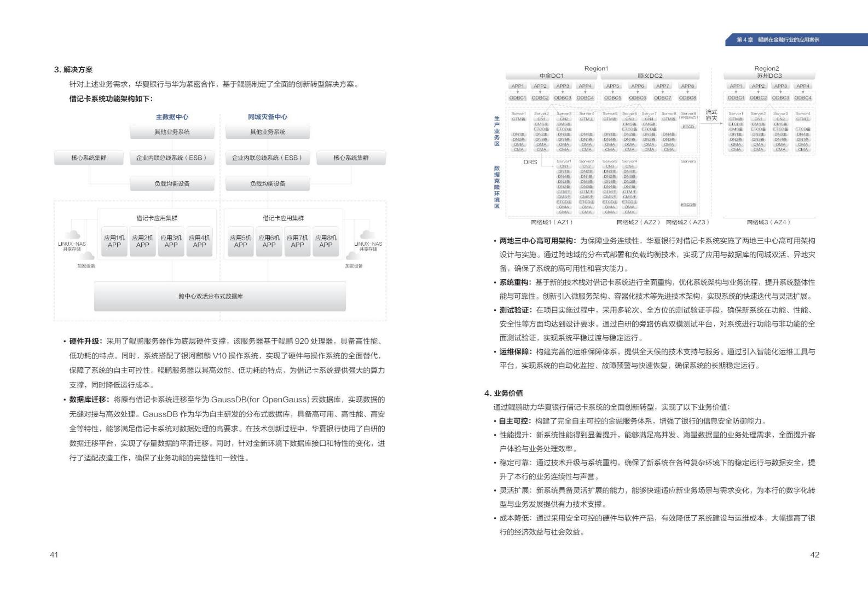Viewport: 868px width, 589px height.
Task: Click the Region2 label
Action: click(766, 68)
